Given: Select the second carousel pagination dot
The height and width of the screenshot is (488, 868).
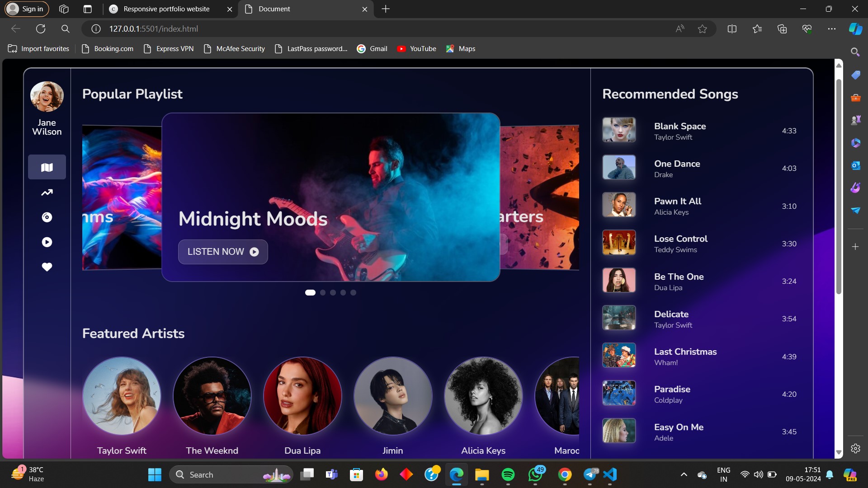Looking at the screenshot, I should point(323,292).
